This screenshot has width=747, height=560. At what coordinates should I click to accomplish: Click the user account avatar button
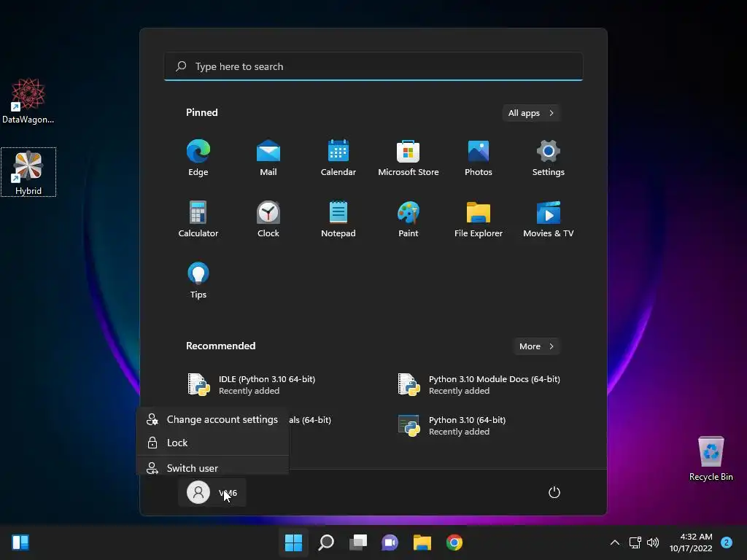212,492
